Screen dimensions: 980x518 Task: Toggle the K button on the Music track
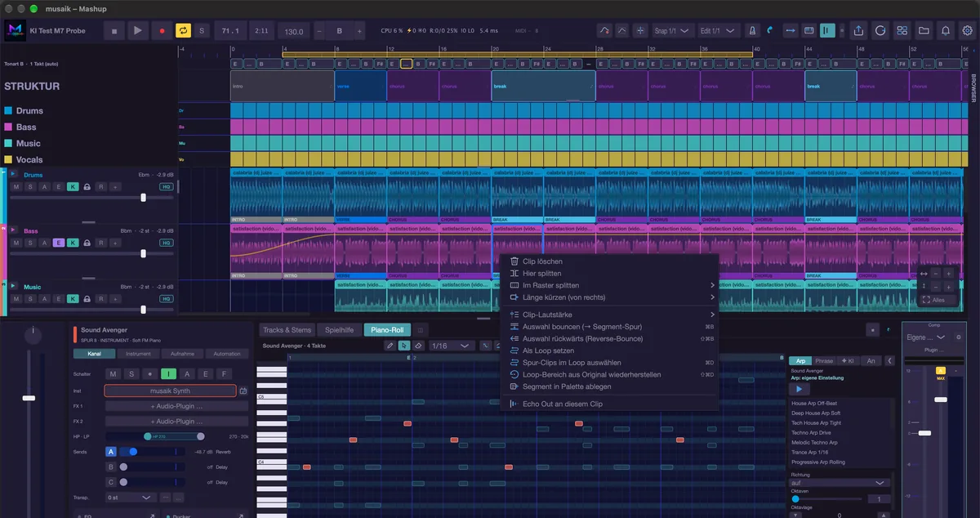73,299
